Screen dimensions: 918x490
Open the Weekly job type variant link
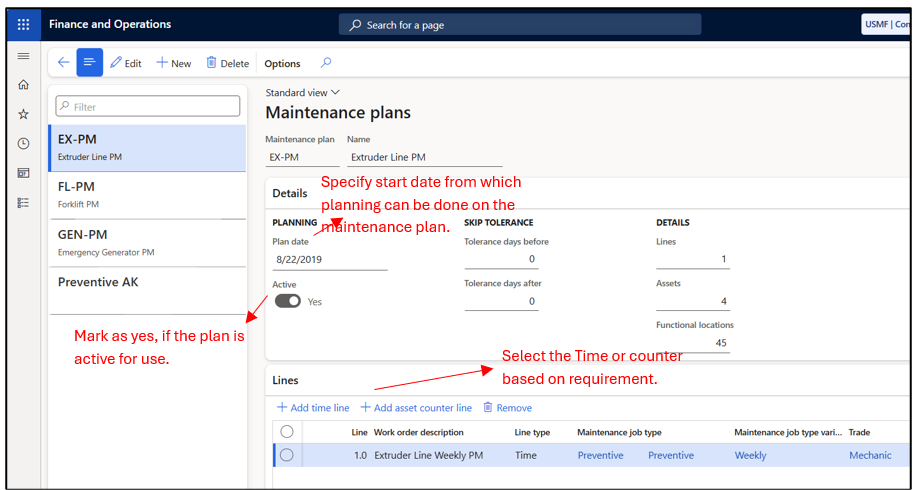750,455
